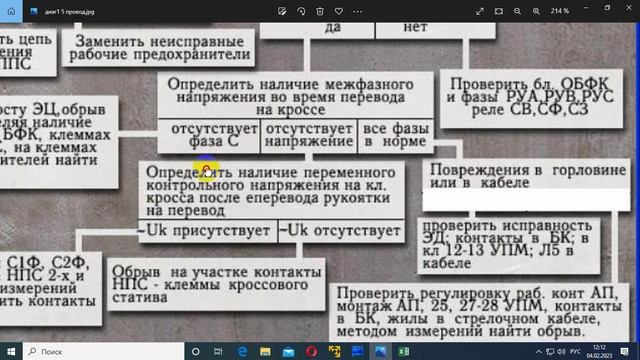Image resolution: width=640 pixels, height=360 pixels.
Task: Click 'Определить наличие переменного контрольного напряжения' box
Action: click(271, 190)
